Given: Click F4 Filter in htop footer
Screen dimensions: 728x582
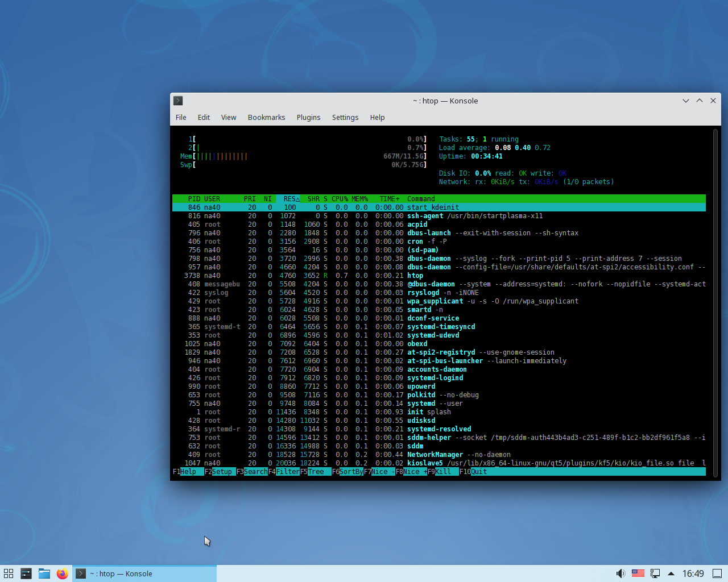Looking at the screenshot, I should (284, 472).
